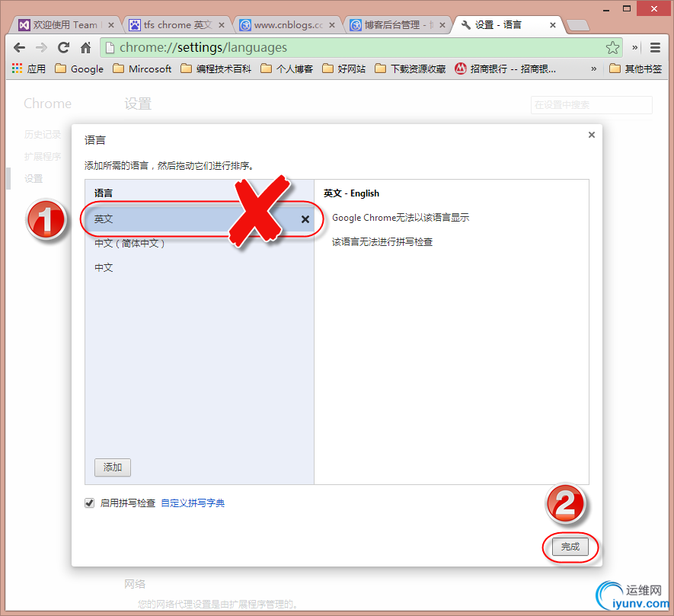Open the 应用 apps shortcut

(28, 69)
